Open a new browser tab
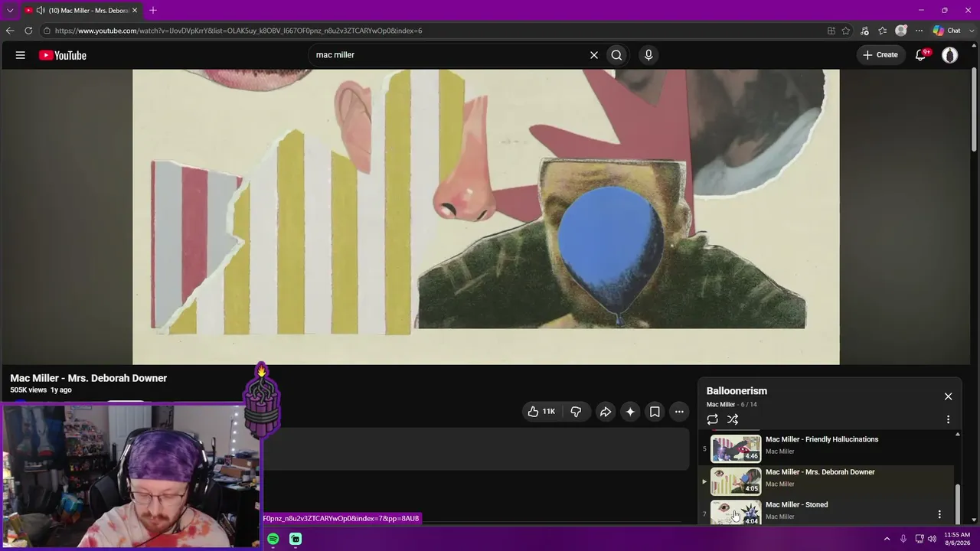980x551 pixels. [153, 11]
